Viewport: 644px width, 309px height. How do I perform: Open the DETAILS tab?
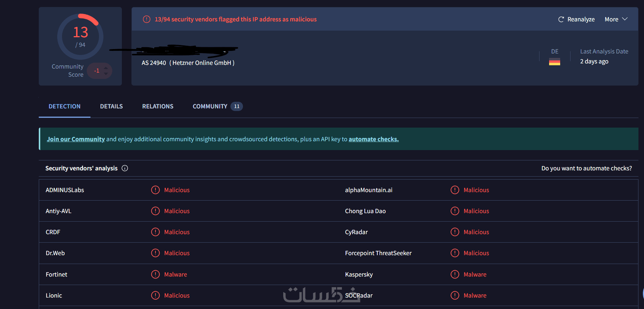coord(112,106)
